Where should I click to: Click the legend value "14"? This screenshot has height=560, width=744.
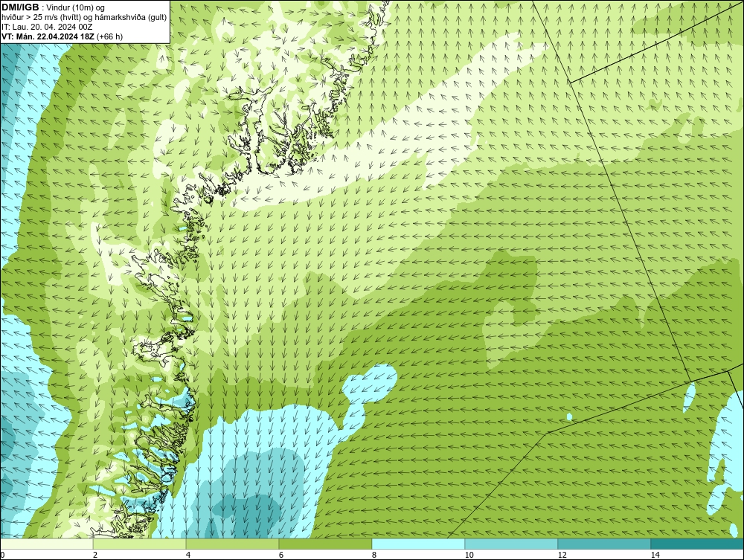tap(655, 556)
